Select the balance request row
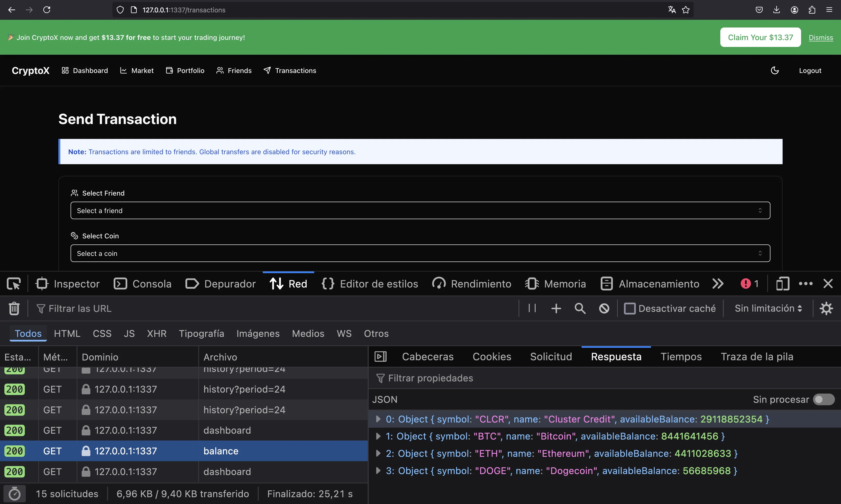The image size is (841, 504). coord(184,451)
